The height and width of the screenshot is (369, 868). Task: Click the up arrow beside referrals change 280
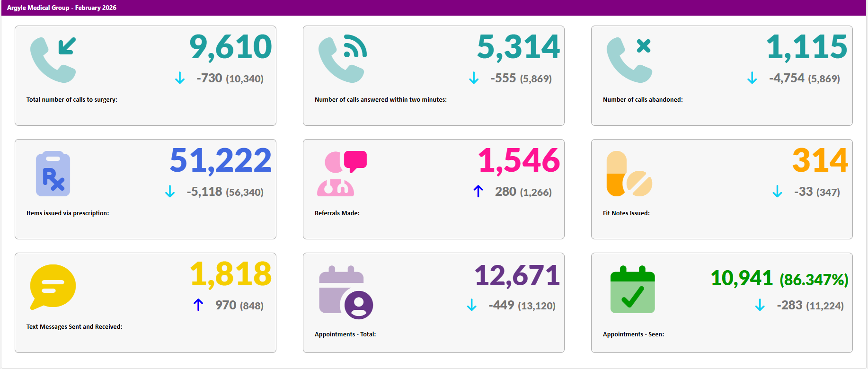pyautogui.click(x=478, y=192)
